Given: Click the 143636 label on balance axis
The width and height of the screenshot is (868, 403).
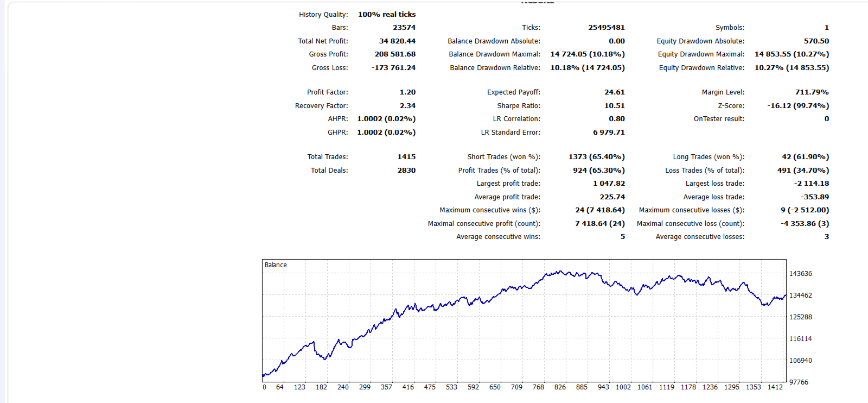Looking at the screenshot, I should tap(801, 274).
